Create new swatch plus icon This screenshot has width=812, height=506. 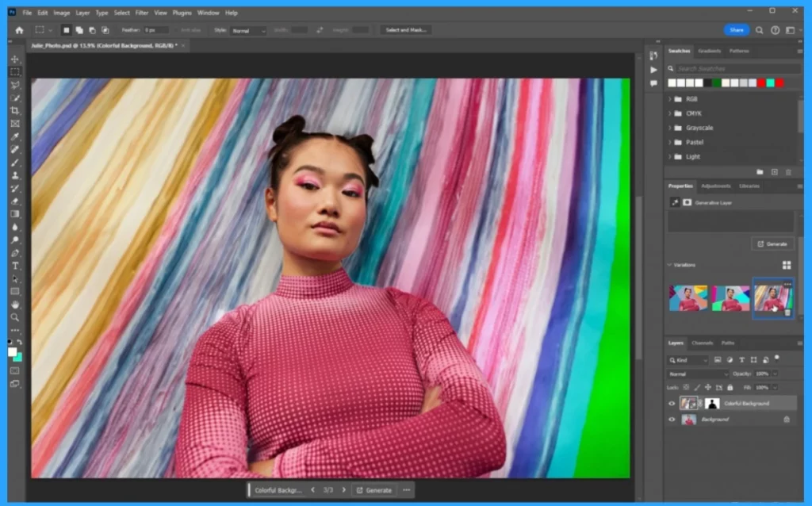[x=774, y=172]
